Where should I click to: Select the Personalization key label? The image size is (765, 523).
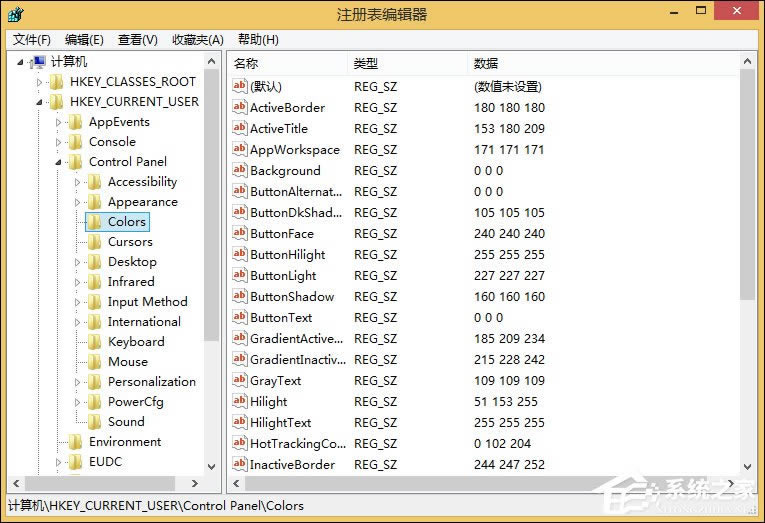pyautogui.click(x=152, y=382)
